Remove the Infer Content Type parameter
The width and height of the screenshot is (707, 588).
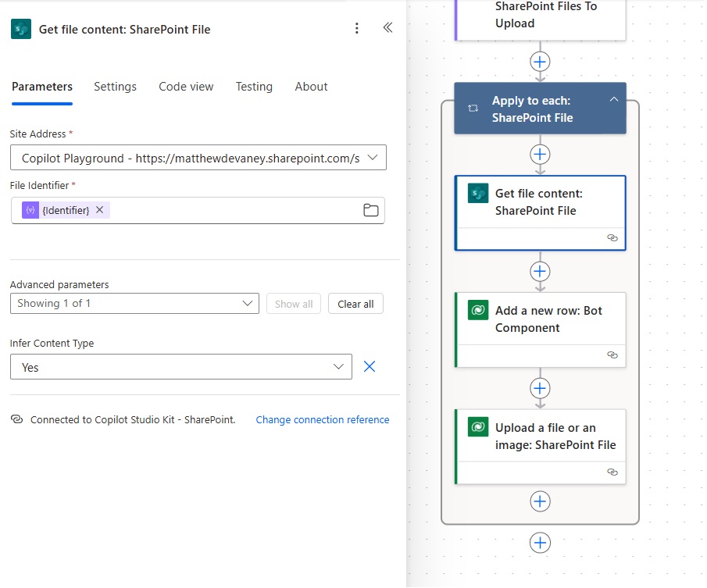370,366
